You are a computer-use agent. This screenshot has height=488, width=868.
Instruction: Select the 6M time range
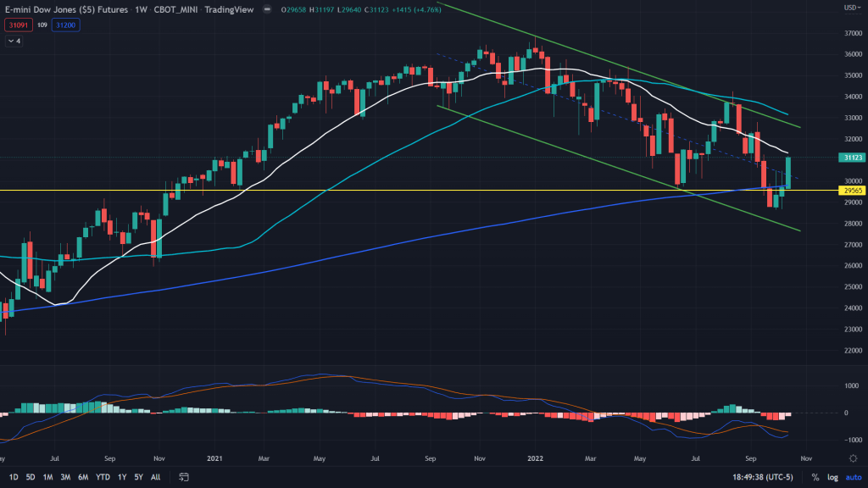83,477
